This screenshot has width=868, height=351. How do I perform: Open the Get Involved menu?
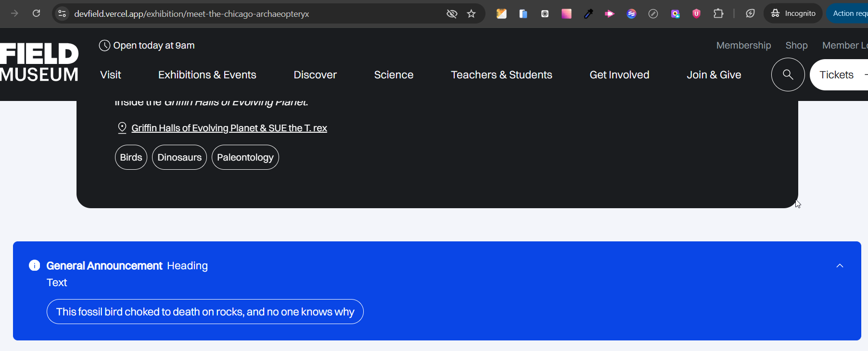pos(619,75)
